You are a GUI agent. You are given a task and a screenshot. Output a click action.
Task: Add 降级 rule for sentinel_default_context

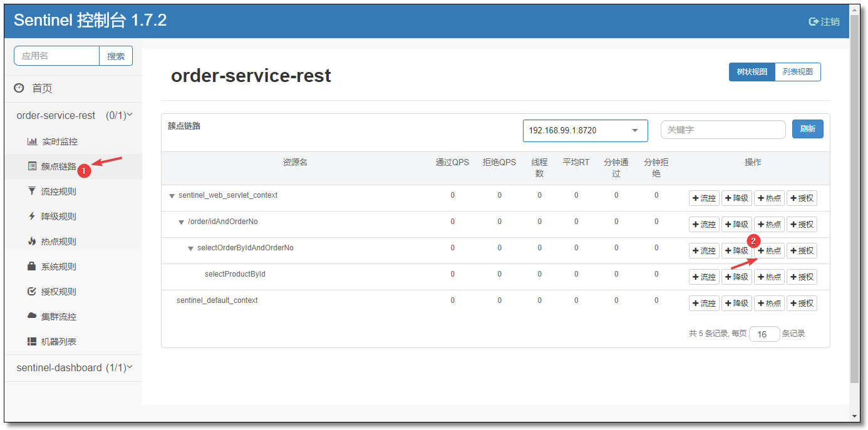coord(736,304)
